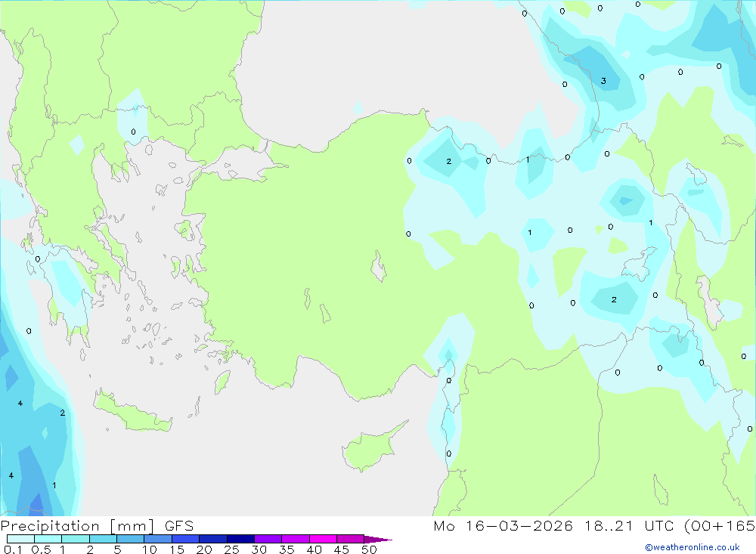Click the '(00+165' forecast offset text

[720, 525]
